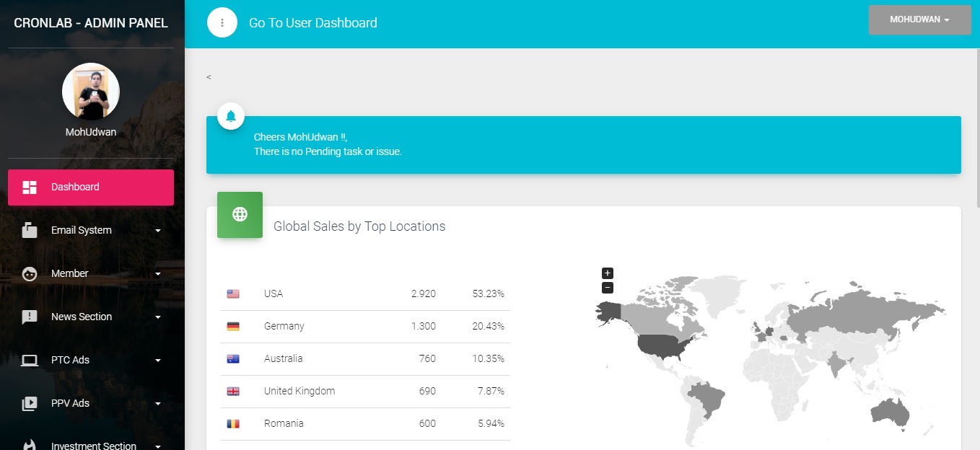Image resolution: width=980 pixels, height=450 pixels.
Task: Click the News Section announcement icon
Action: [x=30, y=317]
